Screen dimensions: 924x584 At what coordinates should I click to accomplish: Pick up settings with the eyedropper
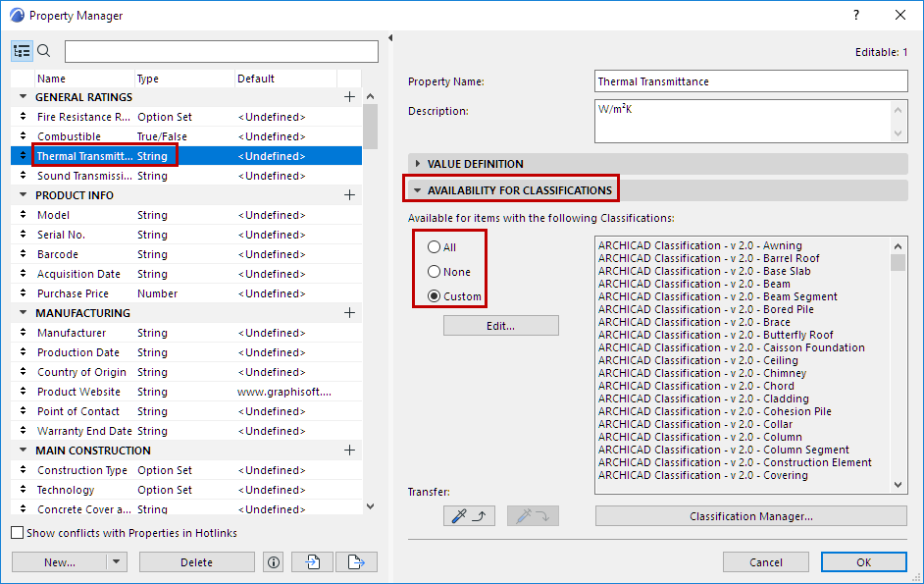[x=469, y=516]
